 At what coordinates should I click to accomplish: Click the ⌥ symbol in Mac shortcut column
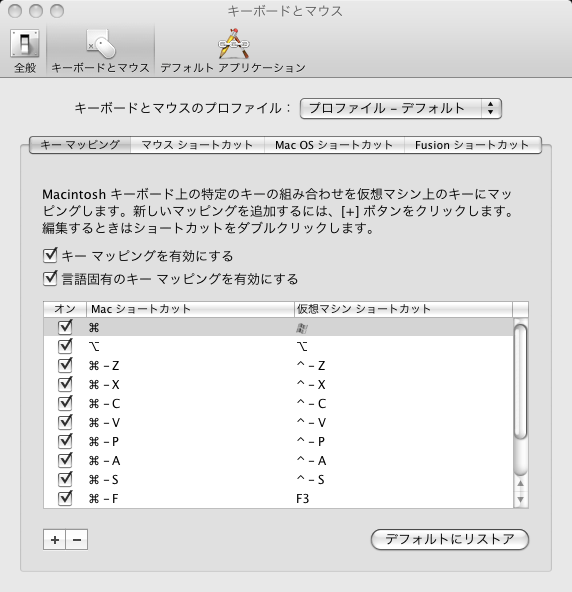click(x=94, y=346)
